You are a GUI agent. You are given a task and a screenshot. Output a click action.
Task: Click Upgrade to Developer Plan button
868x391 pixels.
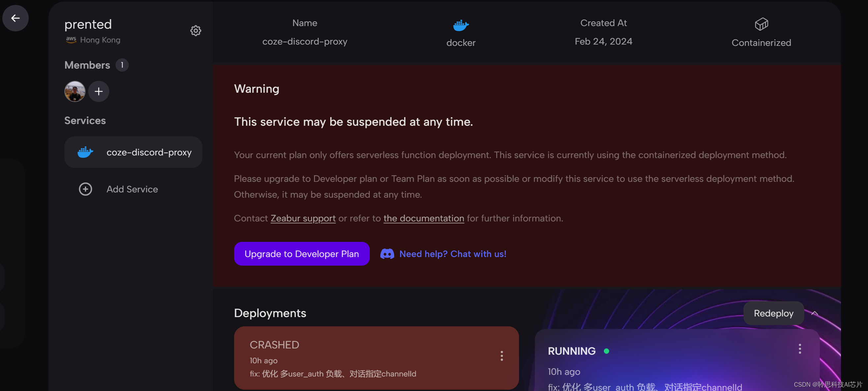coord(301,254)
